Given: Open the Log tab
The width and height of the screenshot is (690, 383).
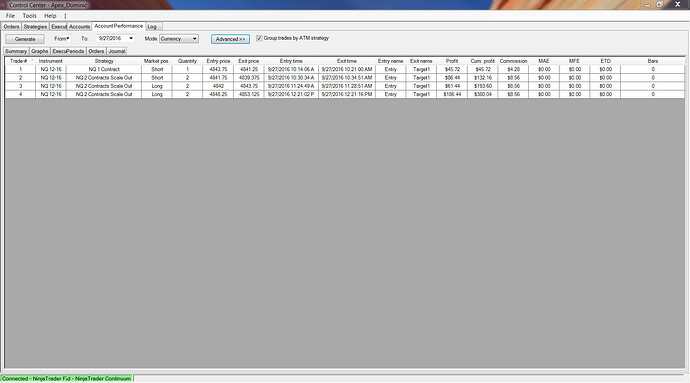Looking at the screenshot, I should pos(152,27).
